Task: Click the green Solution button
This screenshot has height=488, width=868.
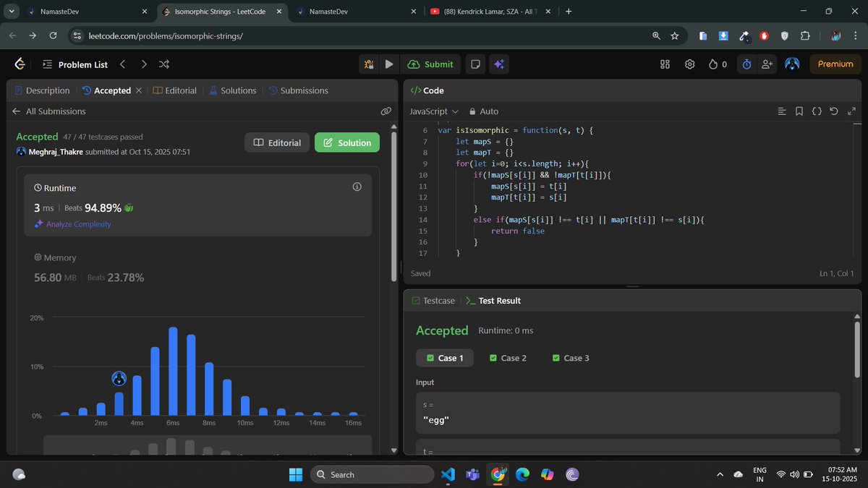Action: point(347,142)
